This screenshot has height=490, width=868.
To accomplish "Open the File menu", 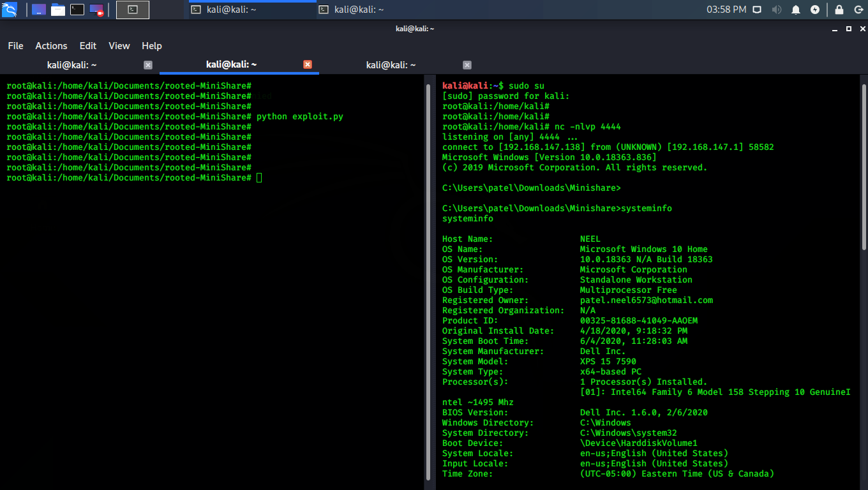I will point(15,46).
